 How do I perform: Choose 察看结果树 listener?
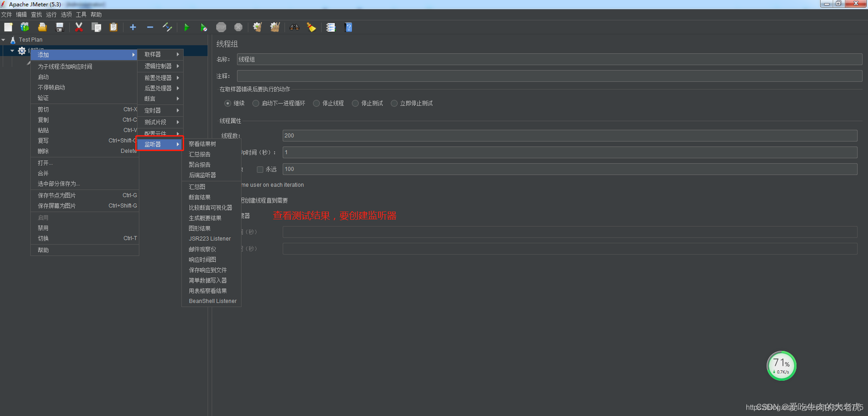click(x=211, y=144)
